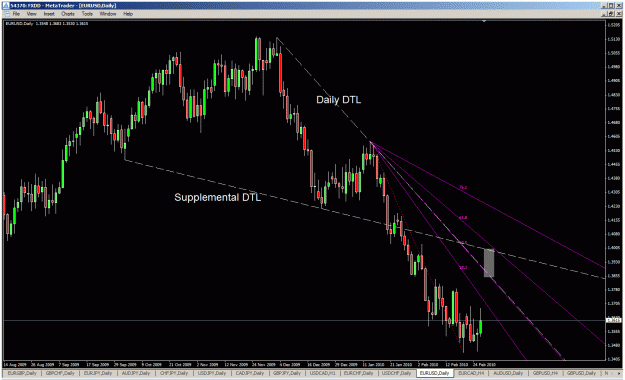
Task: Switch to the EURGBP,Daily chart tab
Action: click(22, 373)
